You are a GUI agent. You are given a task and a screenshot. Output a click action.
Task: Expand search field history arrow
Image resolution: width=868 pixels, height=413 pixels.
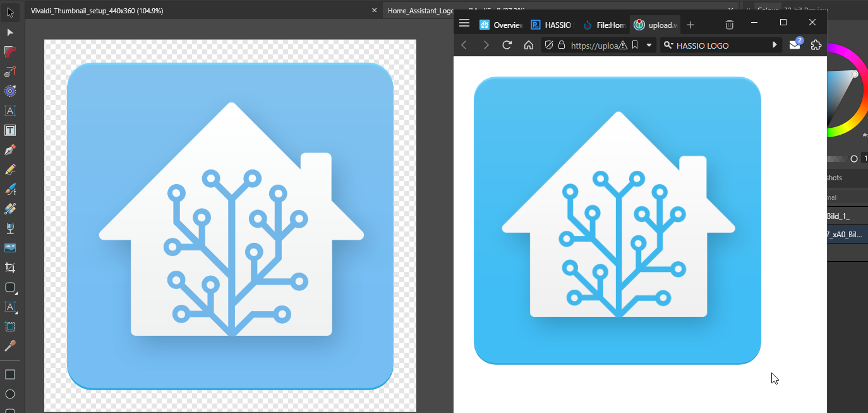tap(775, 45)
